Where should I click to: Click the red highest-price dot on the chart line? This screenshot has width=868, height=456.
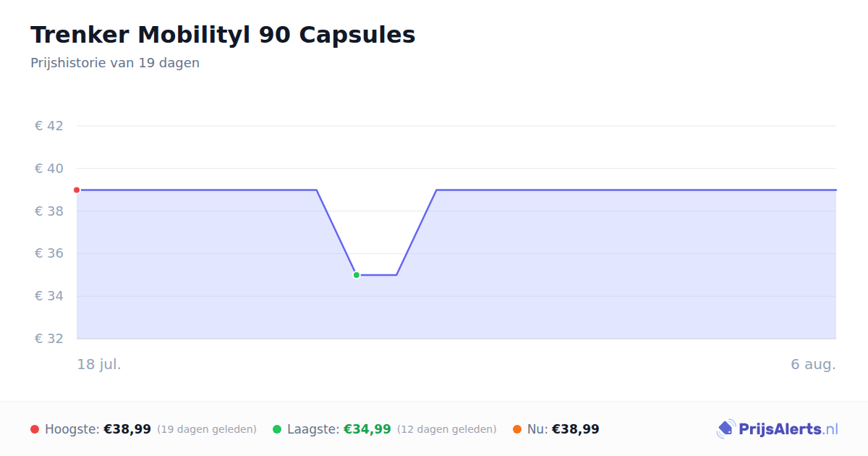(77, 190)
